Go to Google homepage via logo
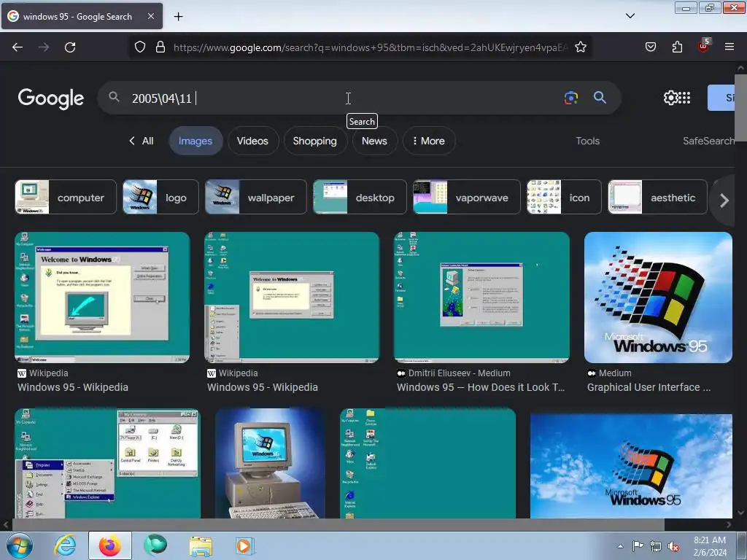The width and height of the screenshot is (747, 560). (x=51, y=98)
